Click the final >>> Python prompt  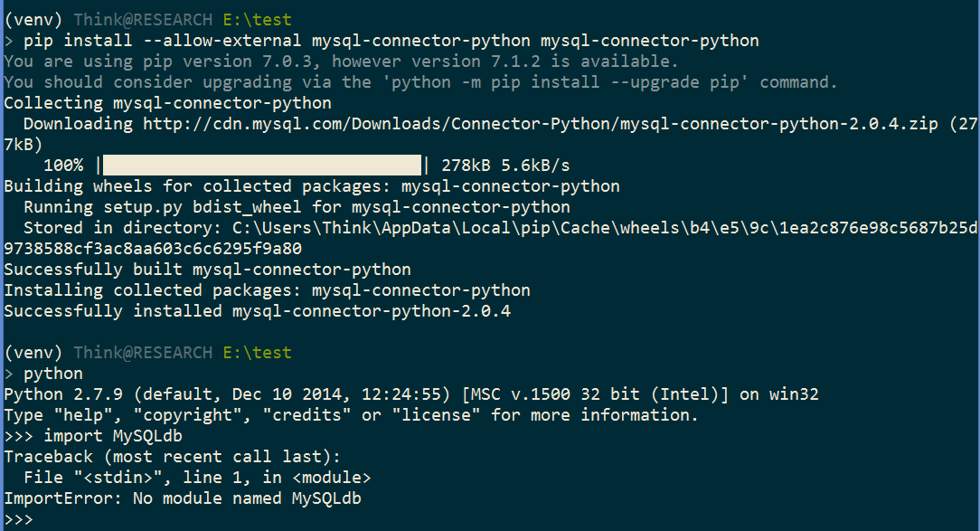(x=18, y=520)
